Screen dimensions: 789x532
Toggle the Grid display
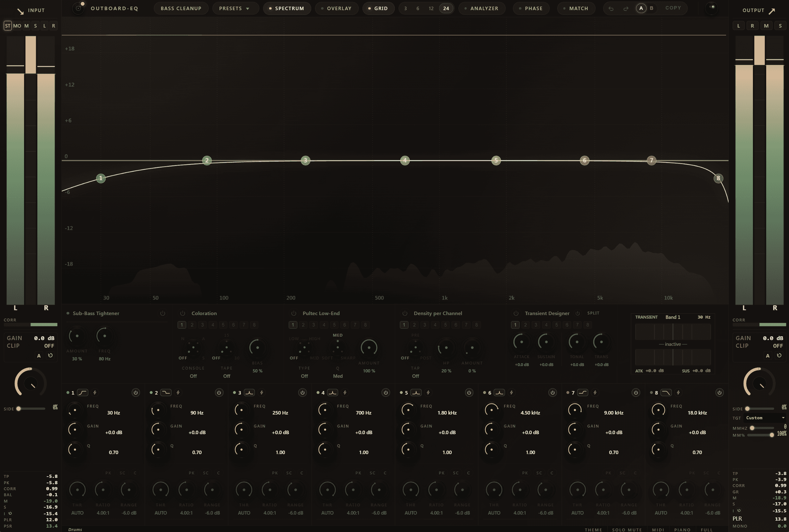click(x=378, y=8)
